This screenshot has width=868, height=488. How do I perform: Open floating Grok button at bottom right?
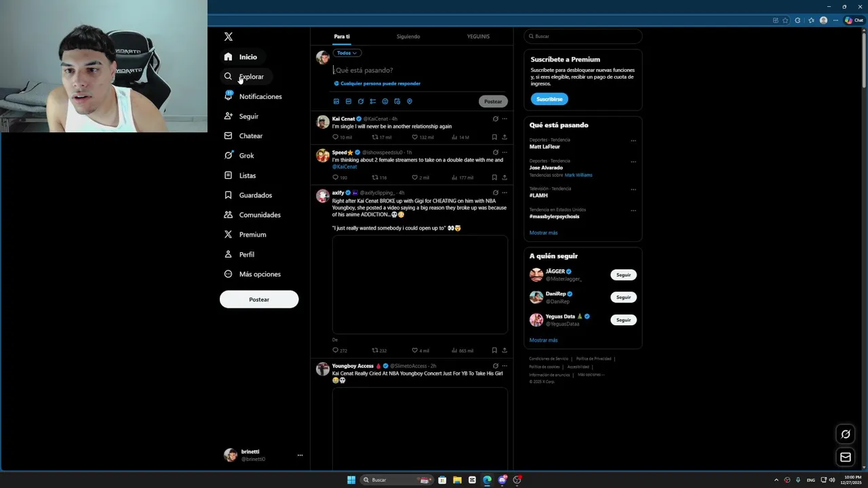click(846, 434)
